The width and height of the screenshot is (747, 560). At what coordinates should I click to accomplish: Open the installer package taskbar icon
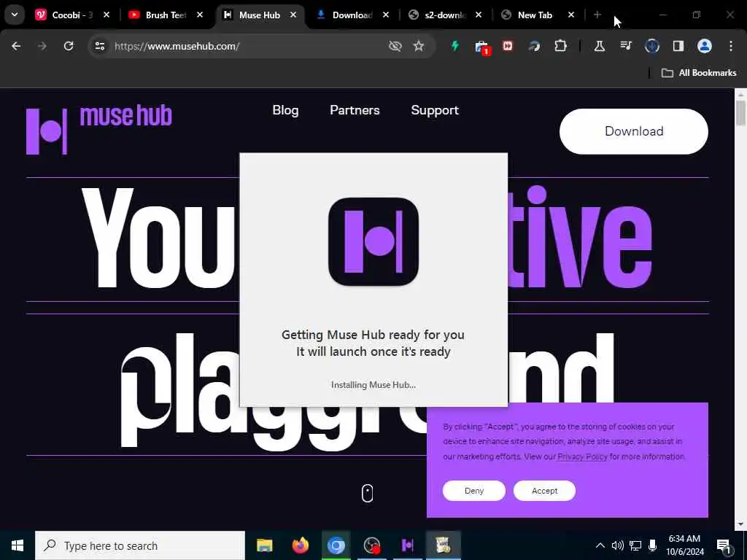pos(443,545)
